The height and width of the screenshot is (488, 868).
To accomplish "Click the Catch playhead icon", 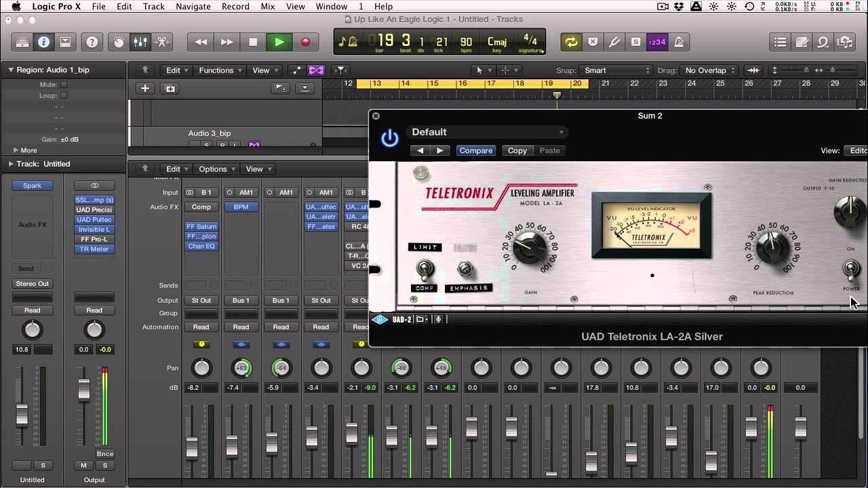I will pos(340,70).
